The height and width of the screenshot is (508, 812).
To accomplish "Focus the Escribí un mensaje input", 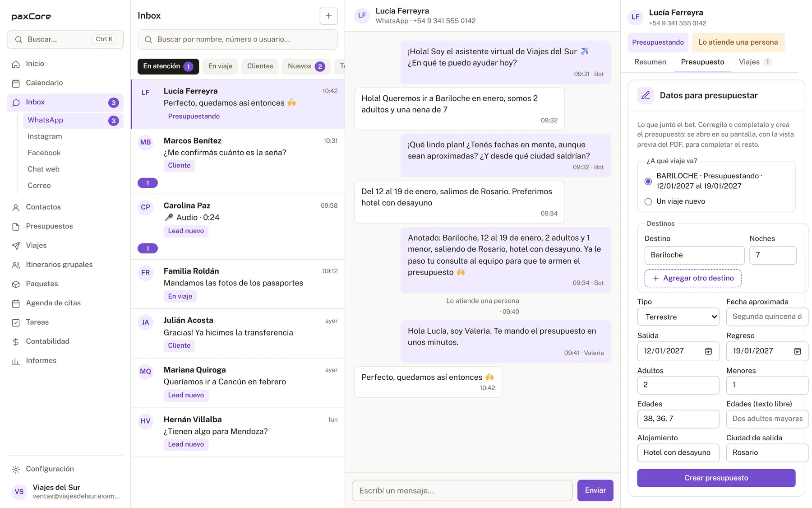I will tap(462, 490).
